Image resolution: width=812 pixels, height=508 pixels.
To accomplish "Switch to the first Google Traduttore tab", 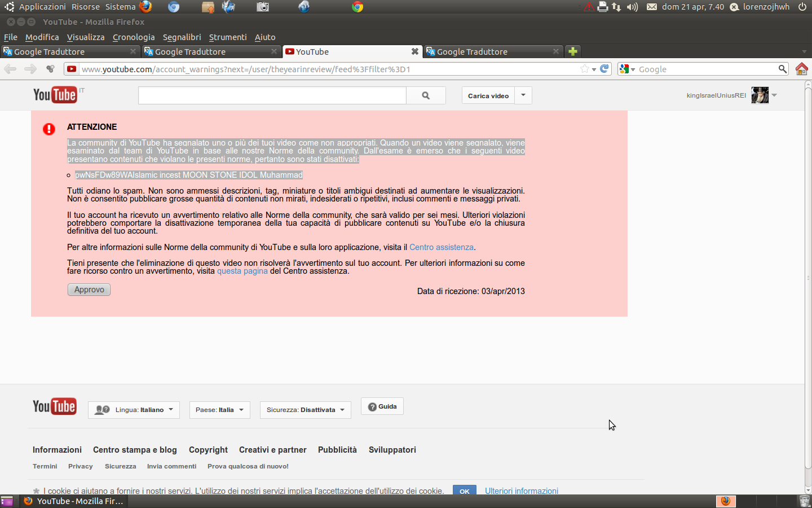I will pos(68,51).
